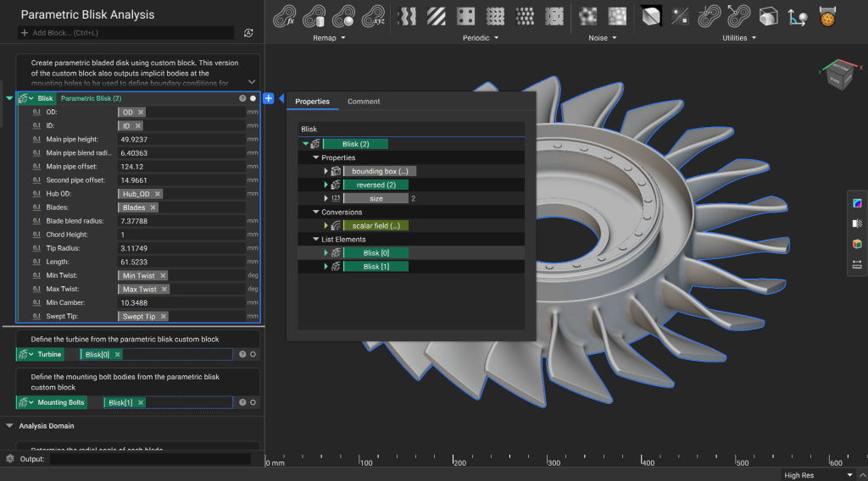Select the cookie-shaped utility icon
Image resolution: width=868 pixels, height=481 pixels.
point(828,16)
